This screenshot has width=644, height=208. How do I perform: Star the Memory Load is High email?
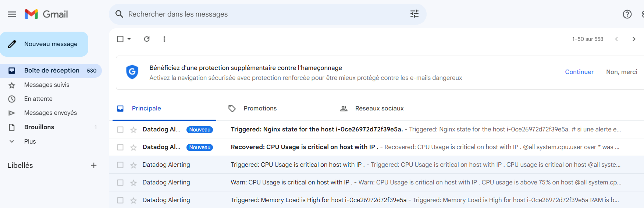point(134,200)
